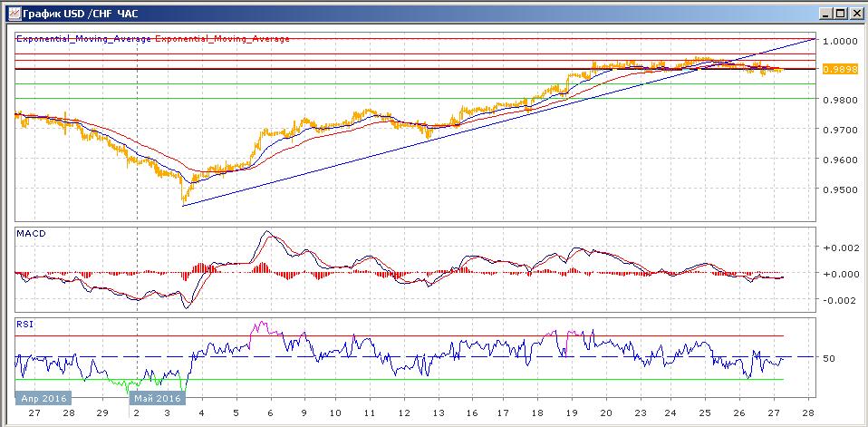Click date 27 at the left of the time axis
This screenshot has height=427, width=868.
click(34, 413)
